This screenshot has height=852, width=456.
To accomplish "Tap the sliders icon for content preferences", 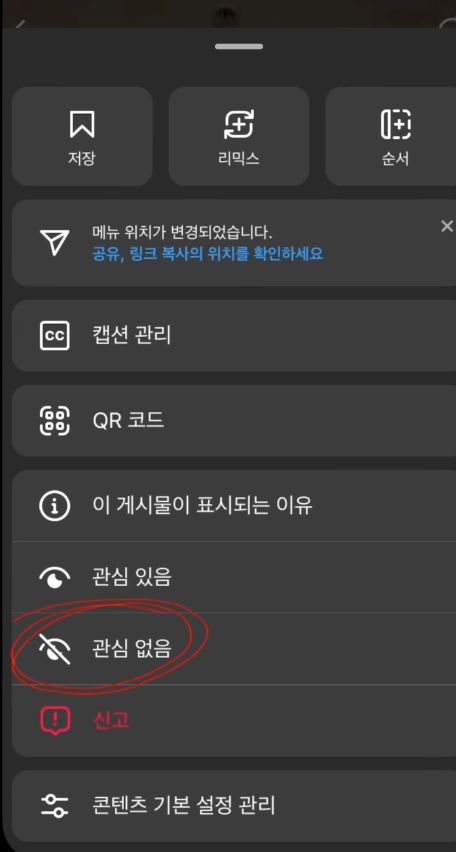I will tap(54, 805).
